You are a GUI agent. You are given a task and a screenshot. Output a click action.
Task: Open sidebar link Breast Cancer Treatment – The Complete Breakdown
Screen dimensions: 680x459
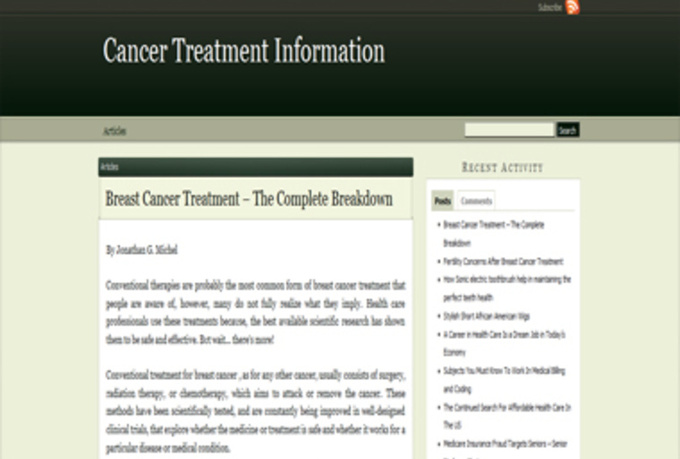[x=494, y=233]
